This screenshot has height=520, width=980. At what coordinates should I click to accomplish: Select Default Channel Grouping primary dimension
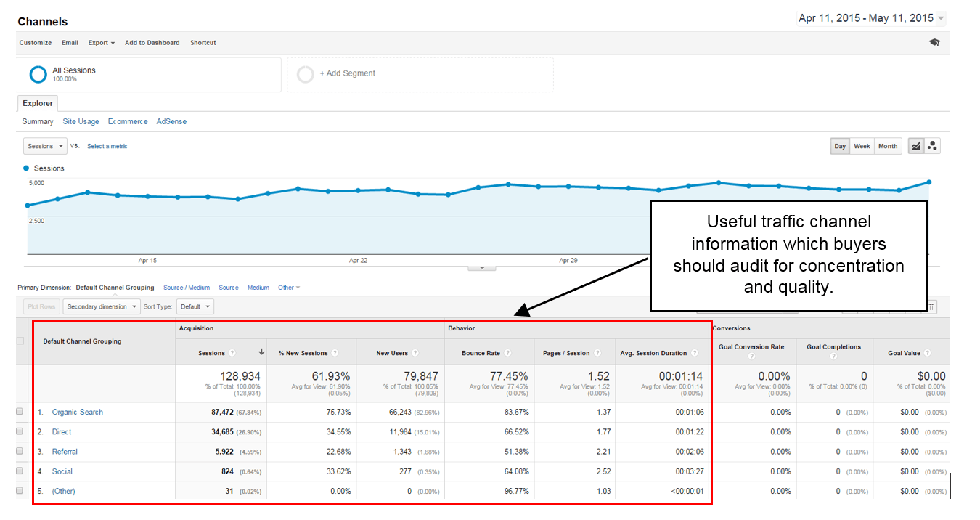click(115, 288)
